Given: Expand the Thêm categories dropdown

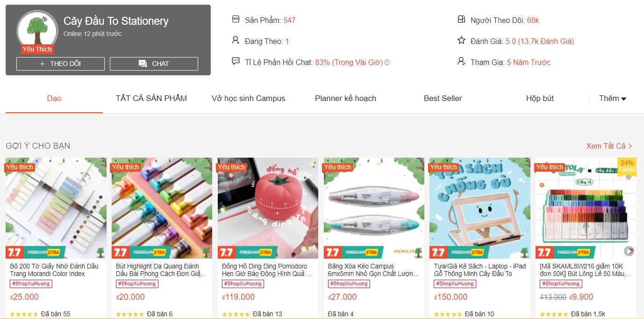Looking at the screenshot, I should coord(613,98).
